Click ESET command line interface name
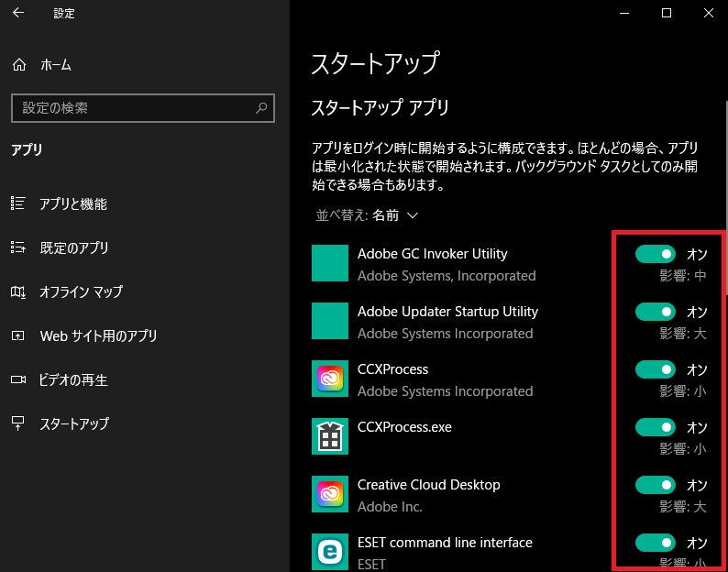This screenshot has height=572, width=728. point(445,543)
